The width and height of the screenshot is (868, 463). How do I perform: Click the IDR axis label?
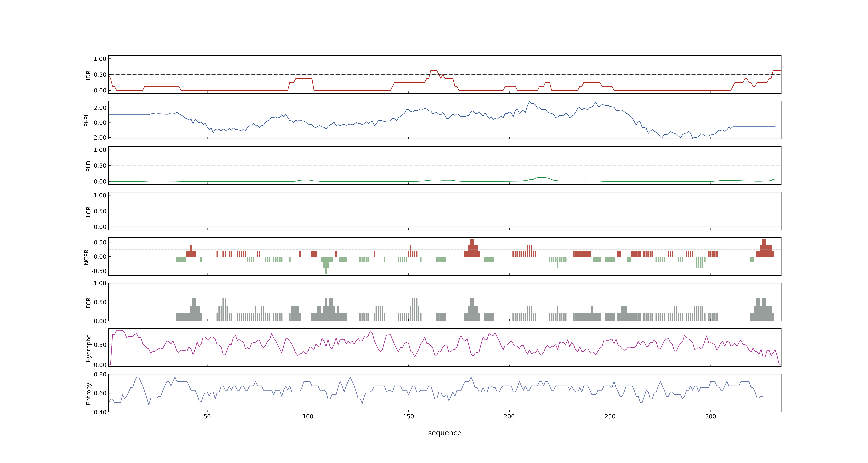tap(88, 75)
